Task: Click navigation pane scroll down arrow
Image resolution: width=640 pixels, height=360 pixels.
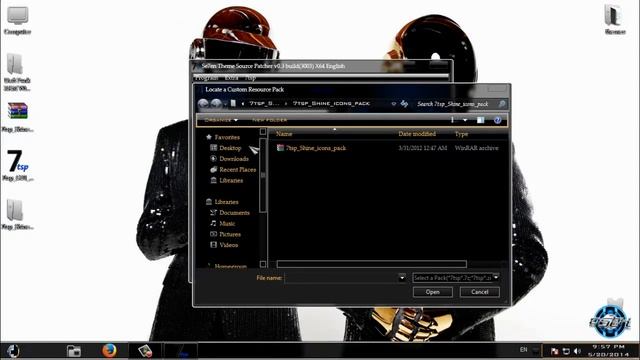Action: click(263, 264)
